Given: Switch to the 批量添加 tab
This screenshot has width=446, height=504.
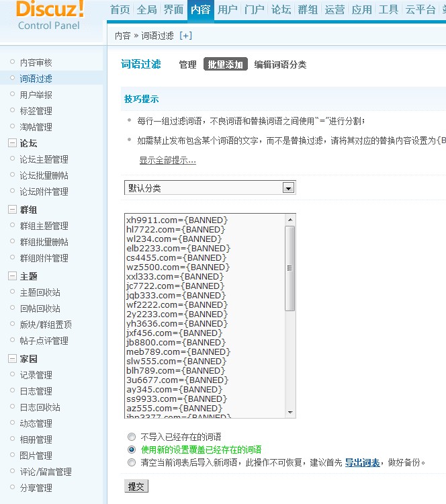Looking at the screenshot, I should (226, 65).
